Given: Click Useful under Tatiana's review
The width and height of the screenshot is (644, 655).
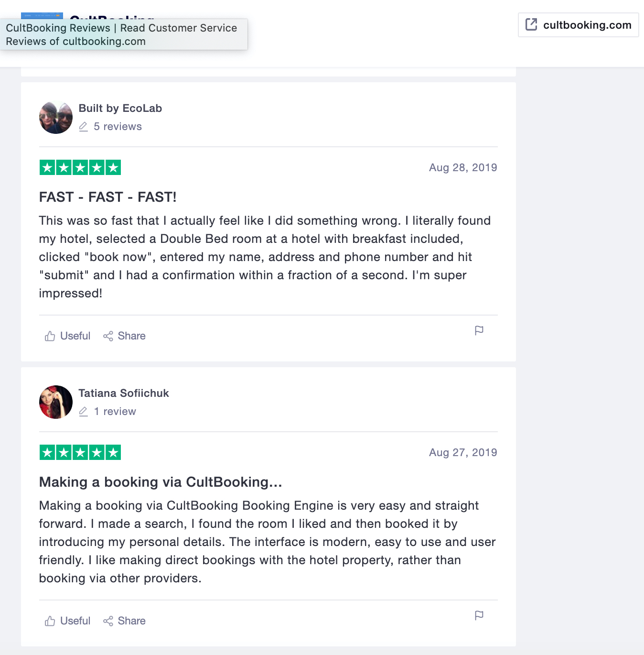Looking at the screenshot, I should point(75,621).
